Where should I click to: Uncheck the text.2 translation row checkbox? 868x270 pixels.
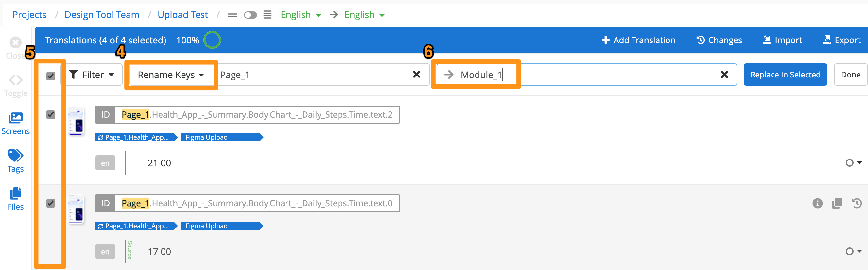51,115
